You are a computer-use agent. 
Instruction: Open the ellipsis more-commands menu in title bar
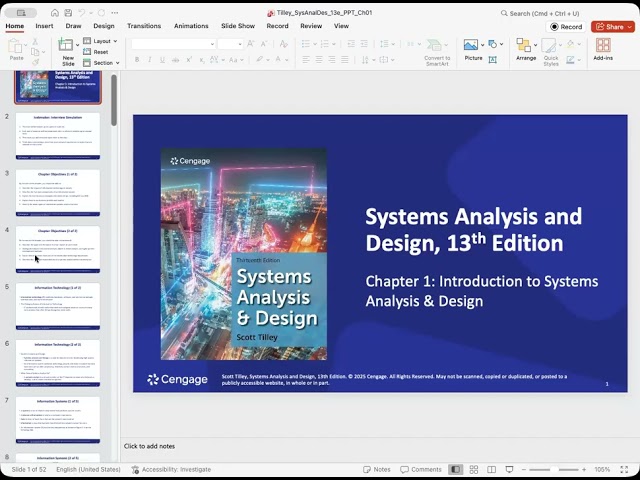(x=115, y=13)
